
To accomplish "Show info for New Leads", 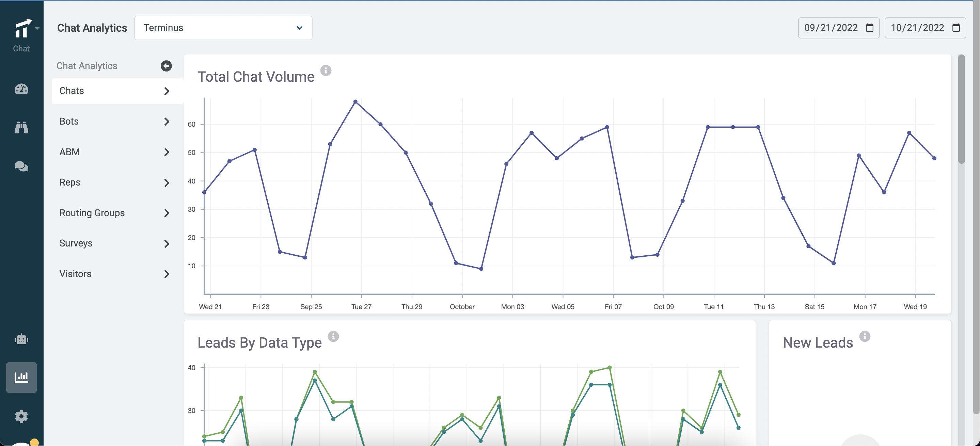I will point(865,336).
